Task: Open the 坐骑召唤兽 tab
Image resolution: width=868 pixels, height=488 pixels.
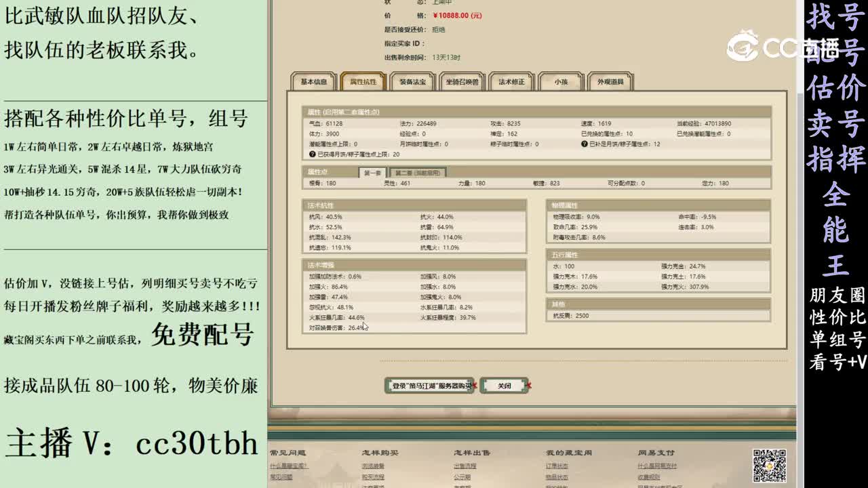Action: pos(462,82)
